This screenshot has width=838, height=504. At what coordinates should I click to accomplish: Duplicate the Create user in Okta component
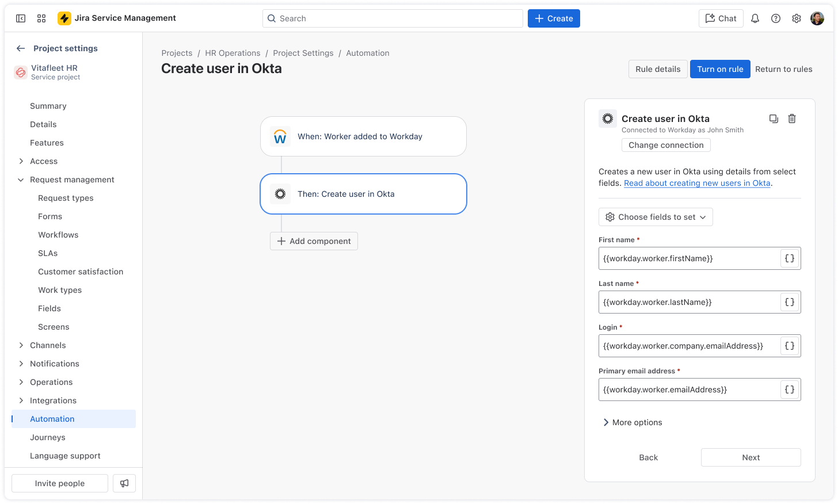coord(774,119)
